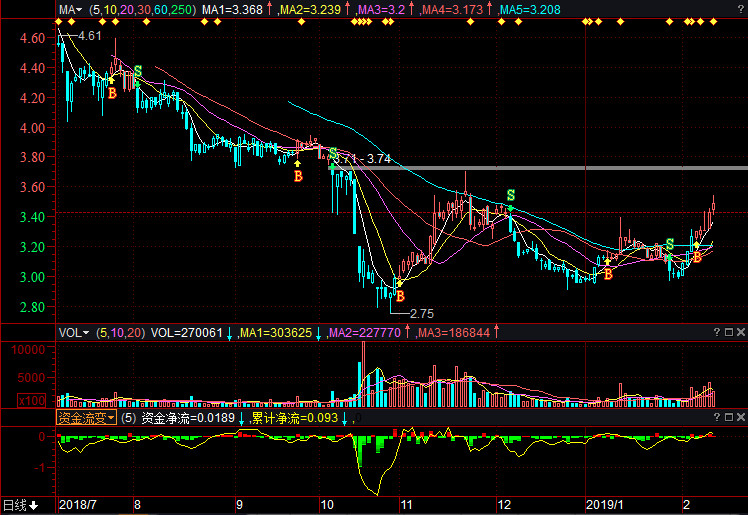Click the 10000 volume axis label
This screenshot has width=748, height=515.
click(x=28, y=350)
